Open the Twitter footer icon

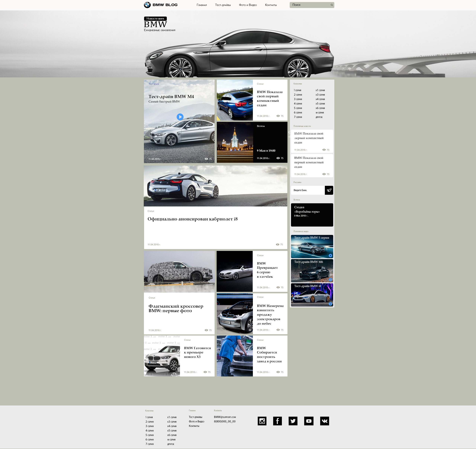coord(293,421)
